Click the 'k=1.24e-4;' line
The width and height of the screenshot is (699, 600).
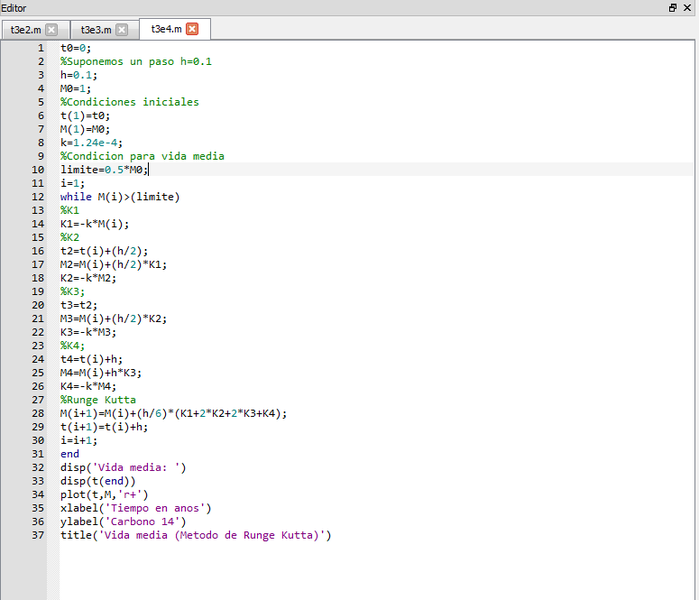pyautogui.click(x=91, y=143)
